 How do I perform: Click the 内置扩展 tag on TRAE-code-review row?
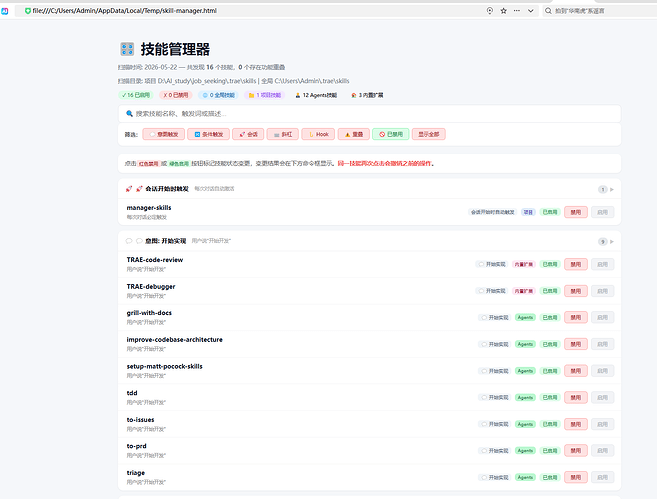[524, 264]
